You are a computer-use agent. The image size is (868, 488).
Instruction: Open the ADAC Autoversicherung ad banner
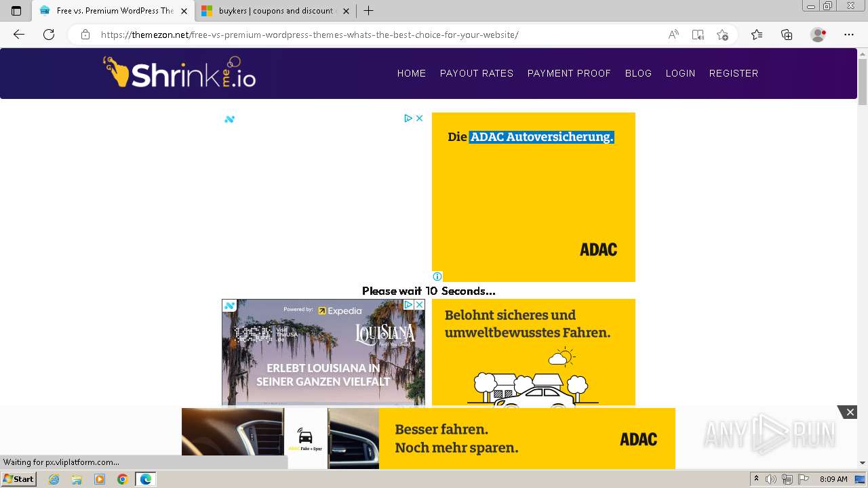(x=534, y=197)
